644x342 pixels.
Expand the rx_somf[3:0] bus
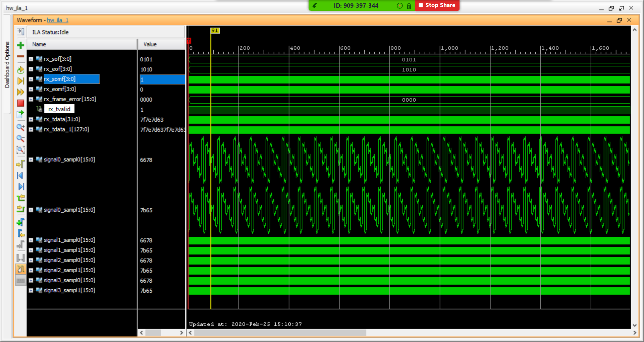click(31, 79)
